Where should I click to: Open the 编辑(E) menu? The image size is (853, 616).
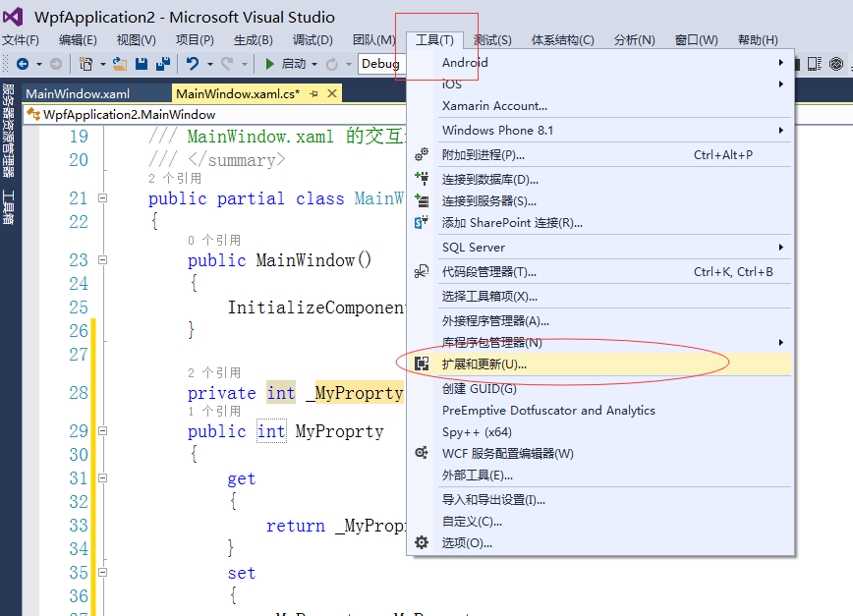point(78,40)
